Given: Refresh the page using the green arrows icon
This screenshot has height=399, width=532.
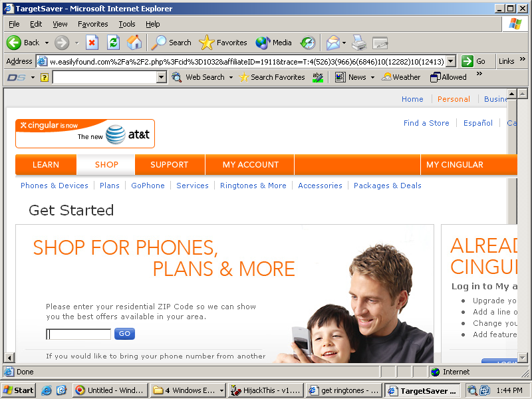Looking at the screenshot, I should 113,43.
